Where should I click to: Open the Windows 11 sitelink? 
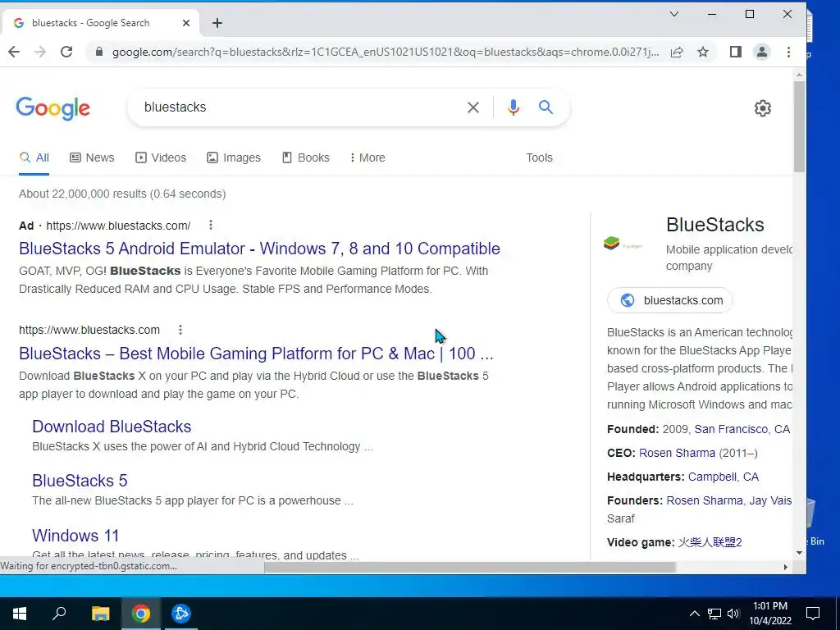75,536
